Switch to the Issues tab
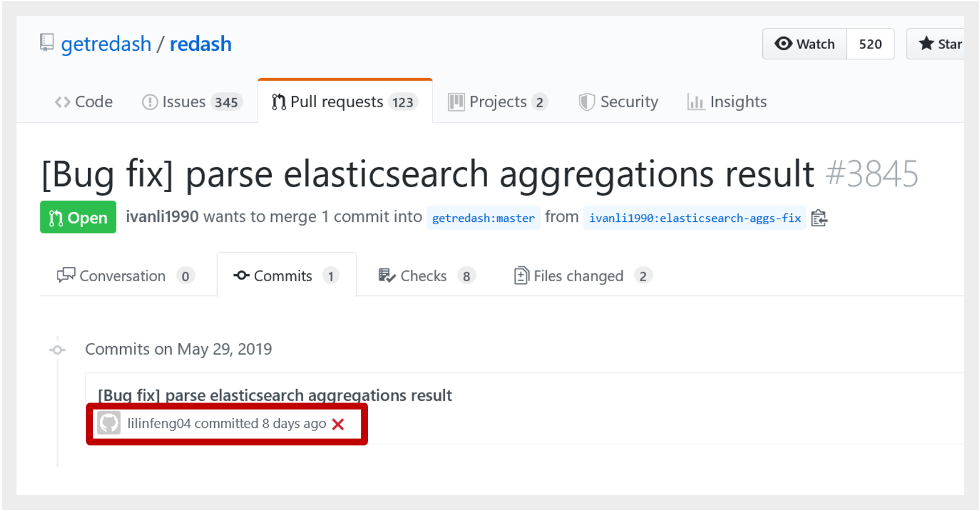The height and width of the screenshot is (511, 980). point(192,102)
